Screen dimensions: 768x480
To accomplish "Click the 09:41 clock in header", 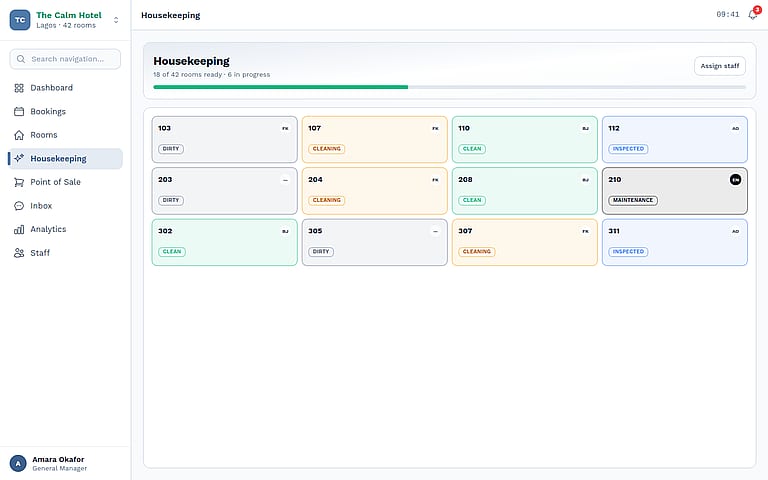I will tap(728, 15).
